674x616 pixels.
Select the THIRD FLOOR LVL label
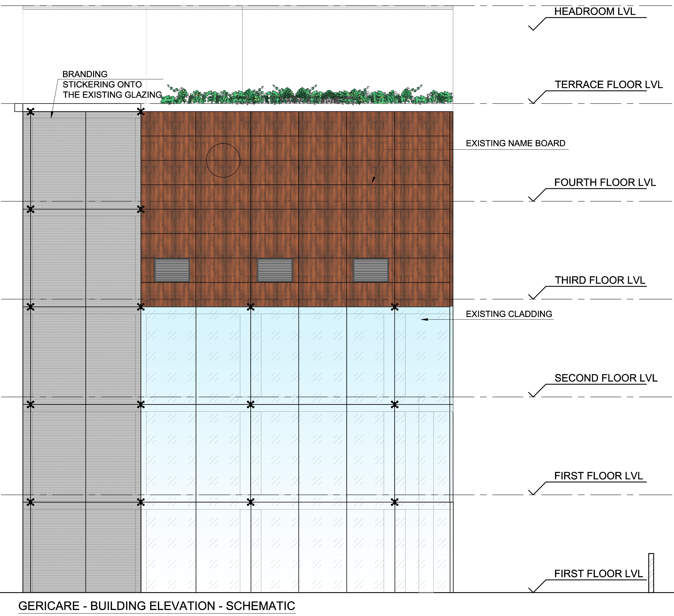600,280
